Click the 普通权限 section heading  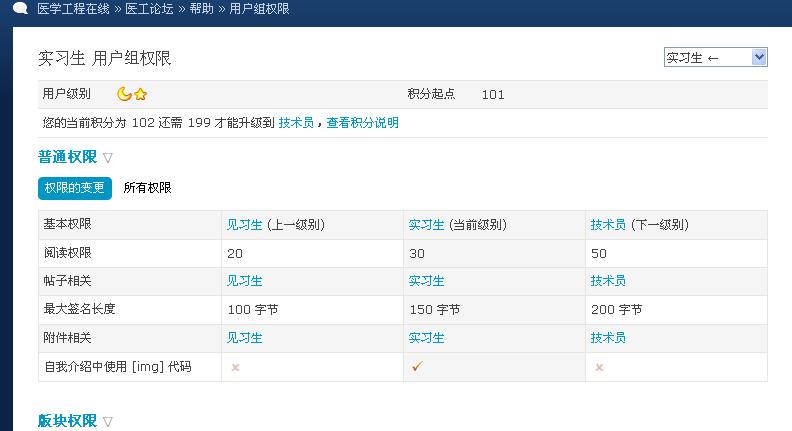click(x=67, y=157)
